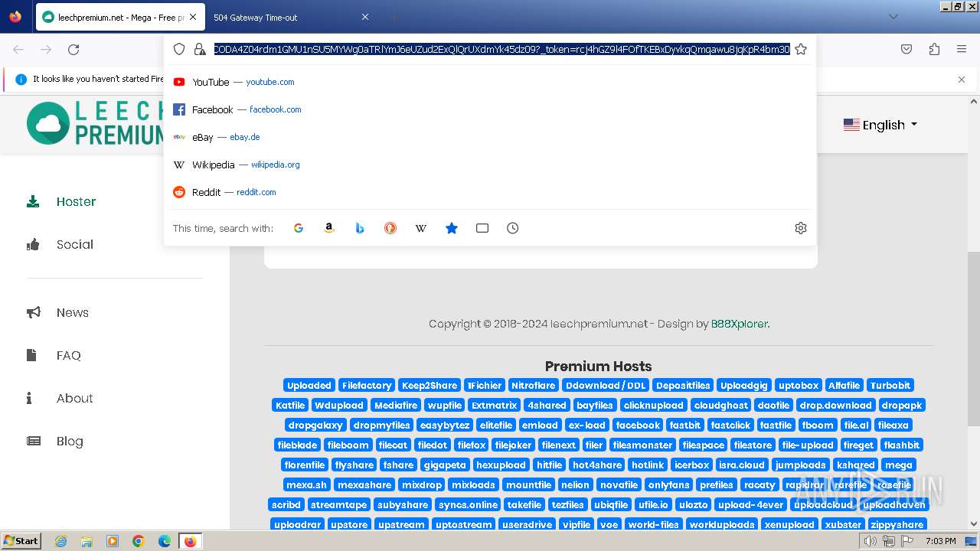The height and width of the screenshot is (551, 980).
Task: Close the leechpremium.net tab
Action: pos(193,17)
